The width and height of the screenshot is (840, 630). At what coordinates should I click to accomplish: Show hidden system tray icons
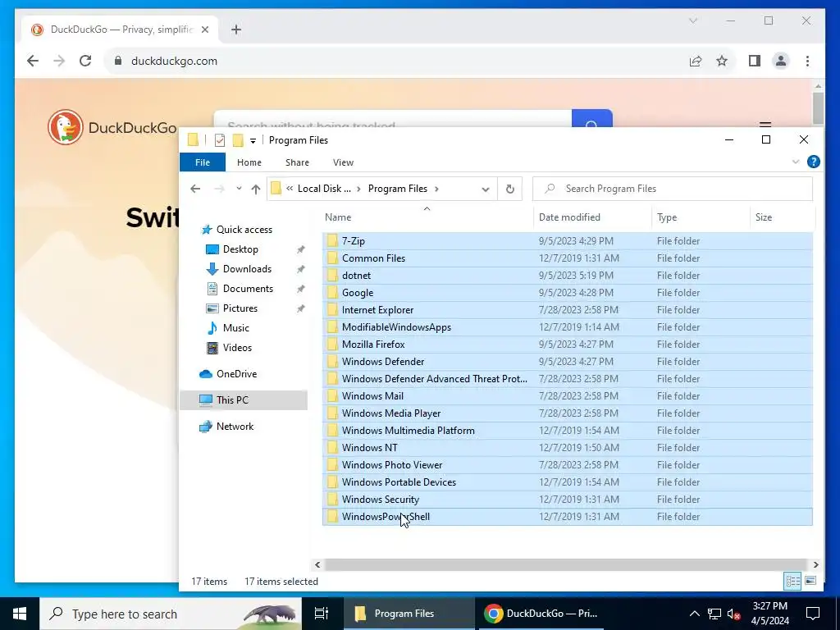(x=694, y=614)
